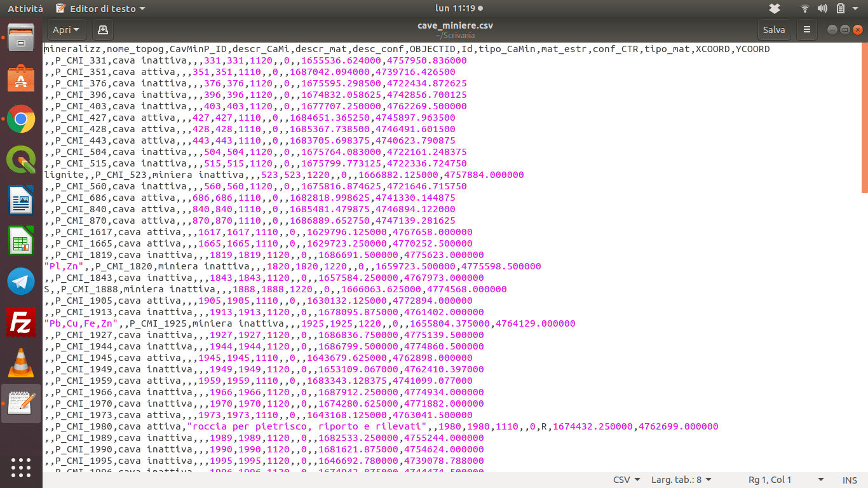Click the "Pb,Cu,Fe,Zn" quoted string

81,323
